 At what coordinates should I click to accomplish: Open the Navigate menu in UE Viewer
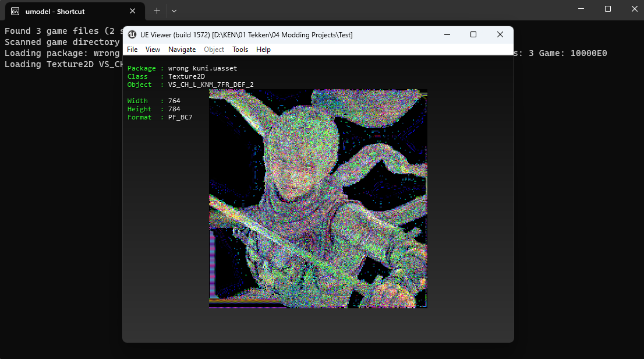pos(182,50)
